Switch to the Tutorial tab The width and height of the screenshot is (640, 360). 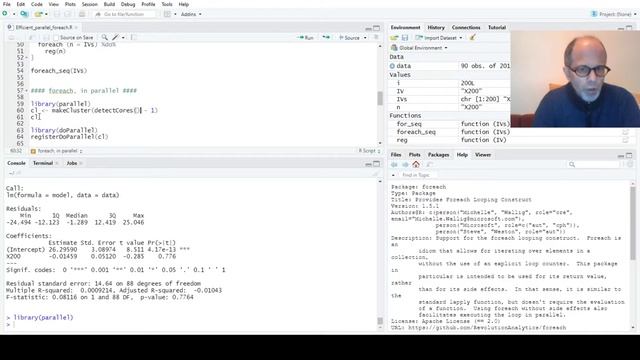click(497, 27)
